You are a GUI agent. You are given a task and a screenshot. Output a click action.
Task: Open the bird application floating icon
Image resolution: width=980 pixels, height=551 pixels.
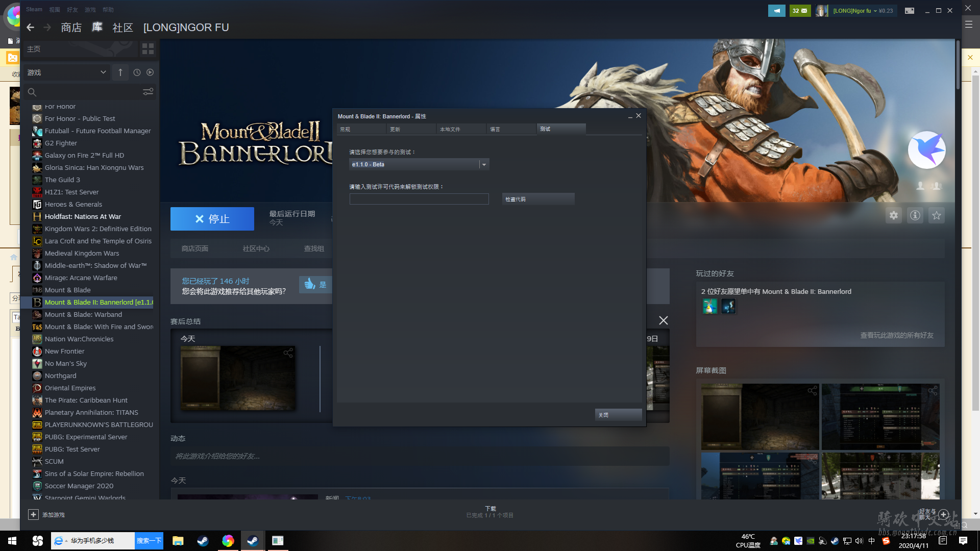(x=927, y=150)
